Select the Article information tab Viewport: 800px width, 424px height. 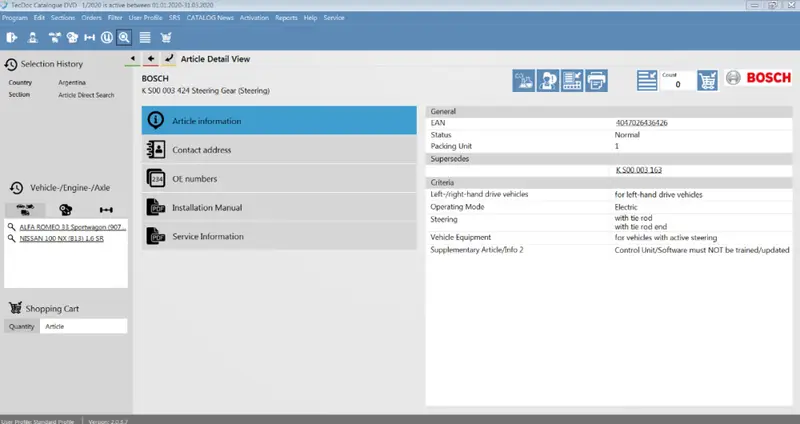pyautogui.click(x=279, y=120)
